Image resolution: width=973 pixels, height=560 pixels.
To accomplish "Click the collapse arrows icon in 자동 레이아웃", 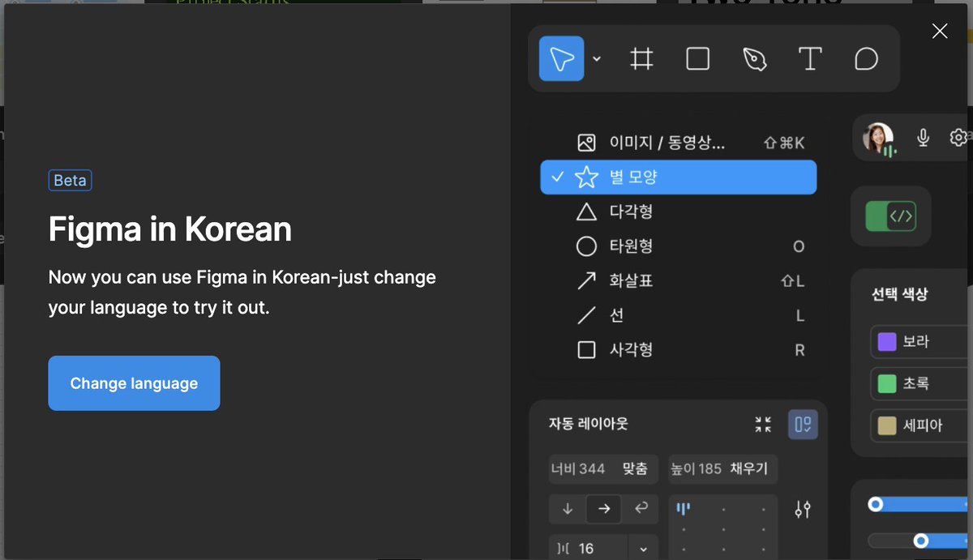I will tap(763, 424).
